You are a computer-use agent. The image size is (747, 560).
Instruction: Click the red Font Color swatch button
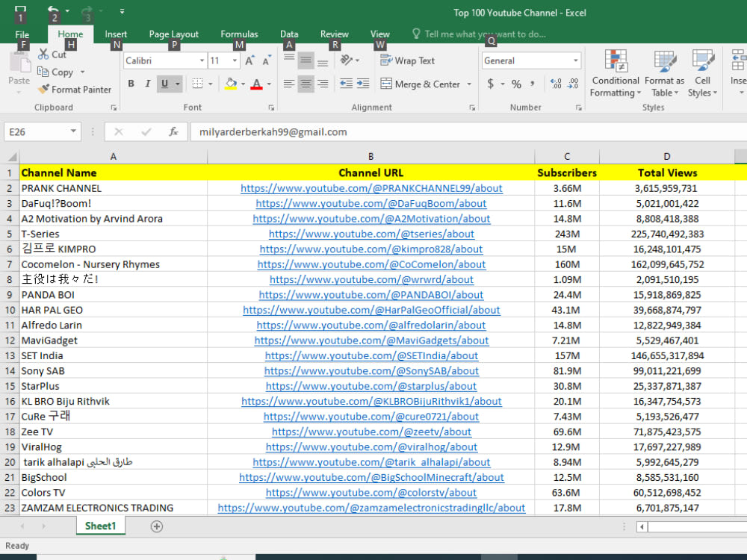(256, 84)
